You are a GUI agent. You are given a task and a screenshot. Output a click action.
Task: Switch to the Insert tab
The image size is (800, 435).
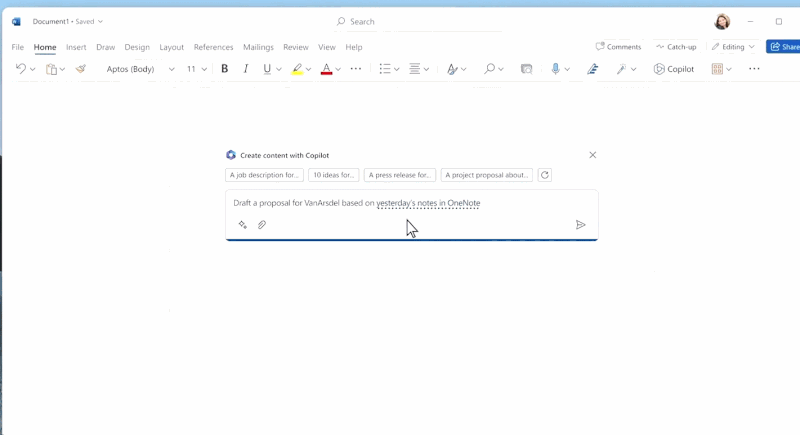pos(76,47)
